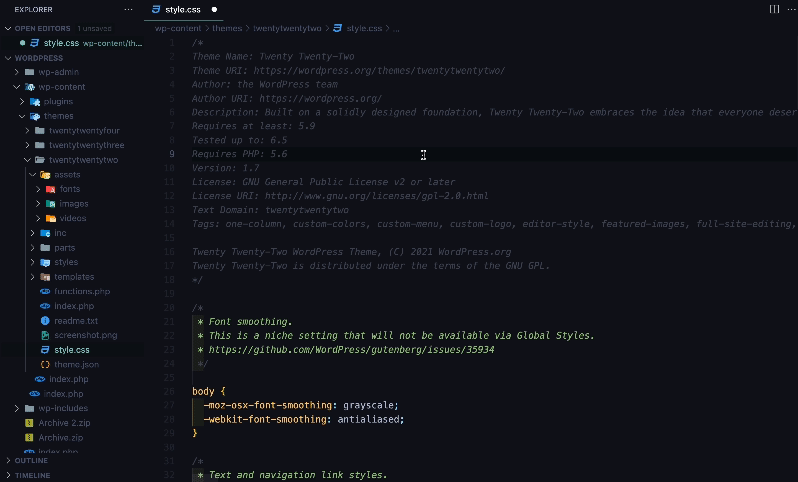Click the 'Requires PHP: 5.6' line
Image resolution: width=798 pixels, height=482 pixels.
239,154
